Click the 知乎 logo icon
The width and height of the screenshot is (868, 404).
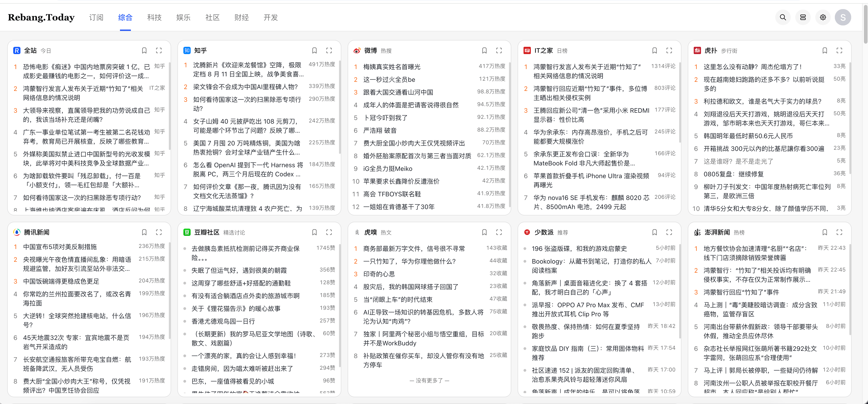pos(187,50)
